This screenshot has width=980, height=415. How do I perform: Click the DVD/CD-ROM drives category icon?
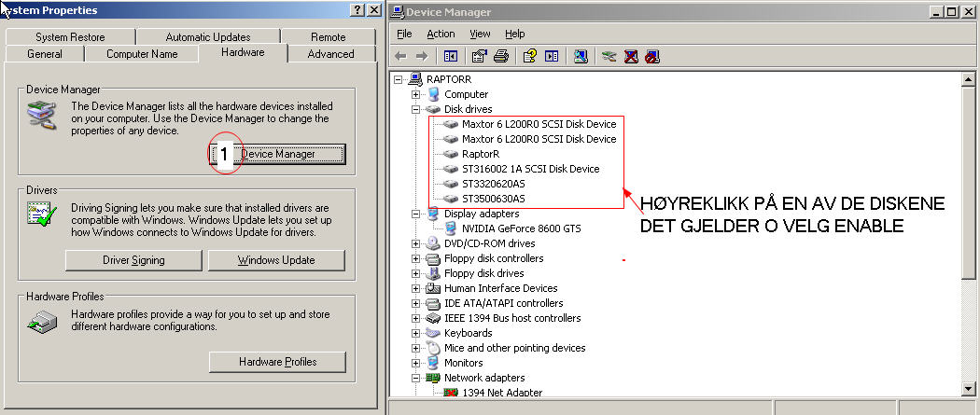point(433,243)
